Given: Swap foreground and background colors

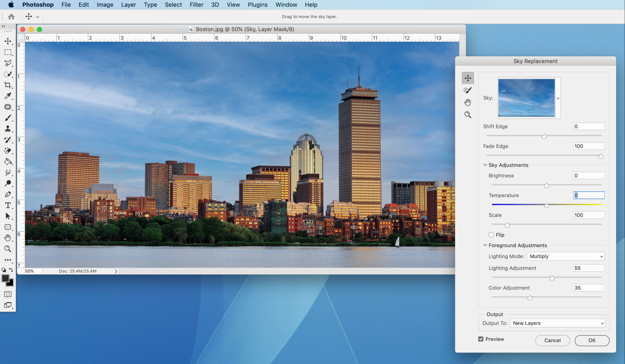Looking at the screenshot, I should (11, 270).
